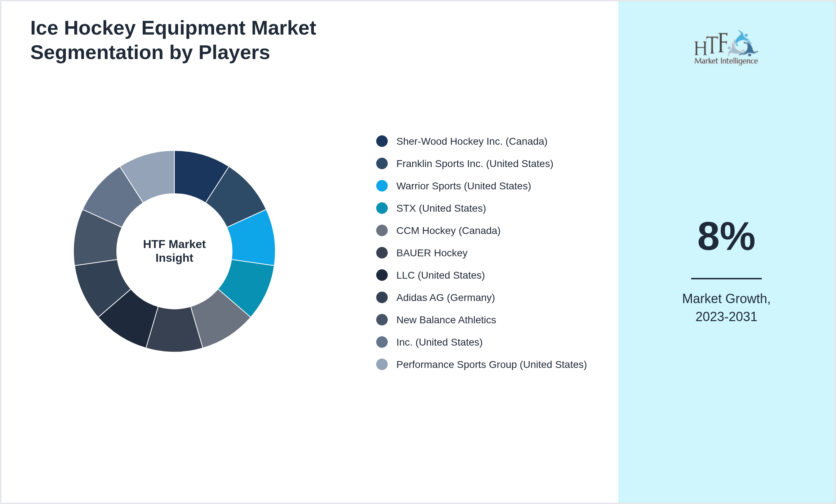Click the CCM Hockey legend color dot

pos(382,230)
